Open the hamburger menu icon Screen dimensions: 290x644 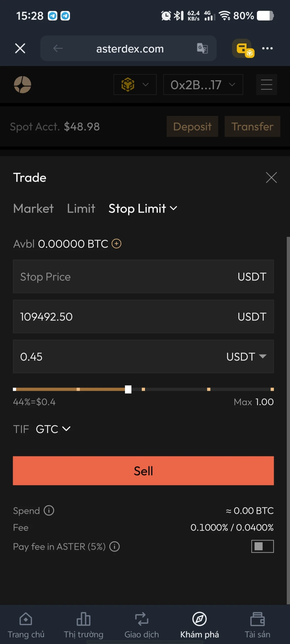point(266,85)
